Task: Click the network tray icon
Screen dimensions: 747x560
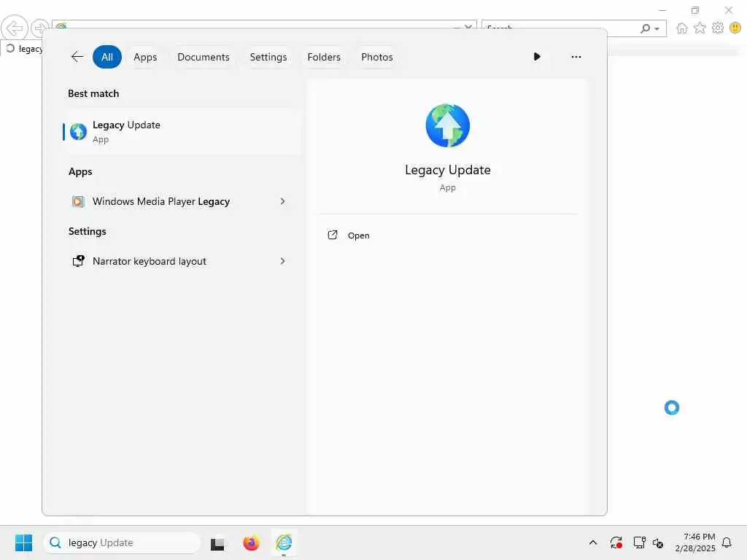Action: click(x=639, y=542)
